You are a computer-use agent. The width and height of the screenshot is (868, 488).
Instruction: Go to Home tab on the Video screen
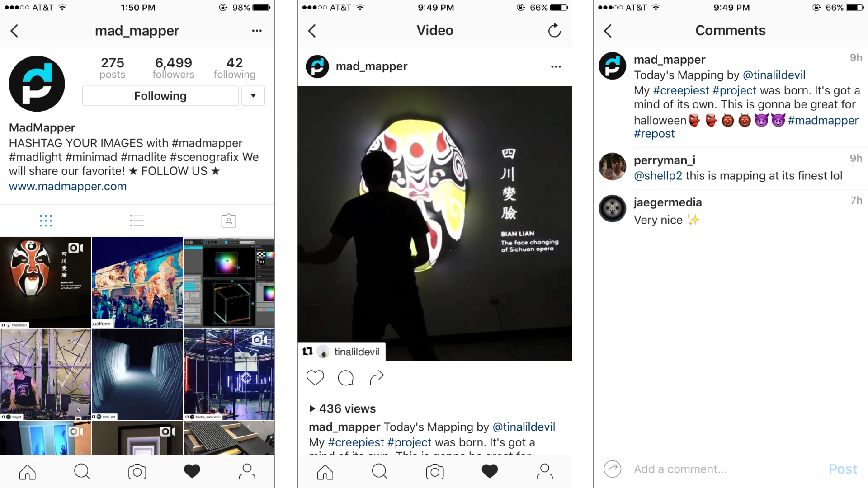(x=325, y=472)
